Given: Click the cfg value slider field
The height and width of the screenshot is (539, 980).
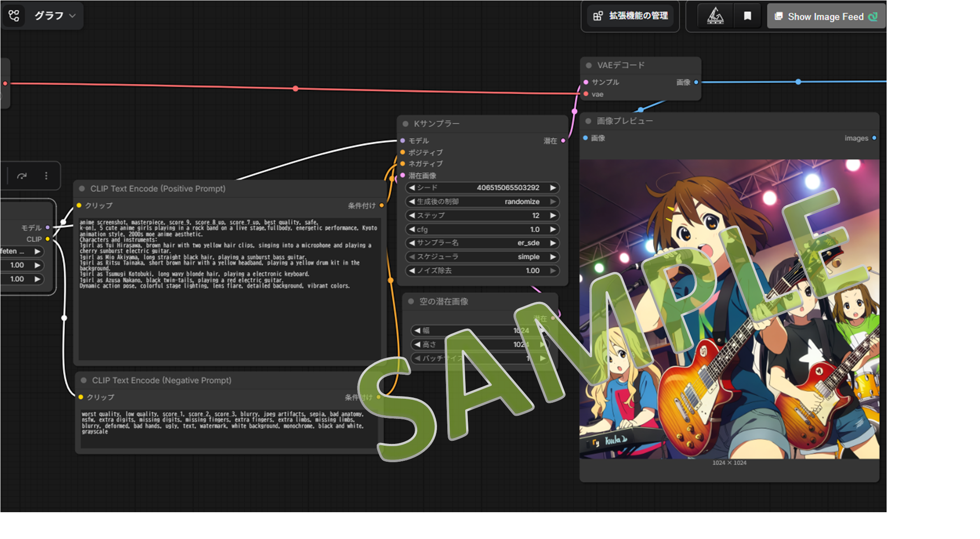Looking at the screenshot, I should click(483, 230).
